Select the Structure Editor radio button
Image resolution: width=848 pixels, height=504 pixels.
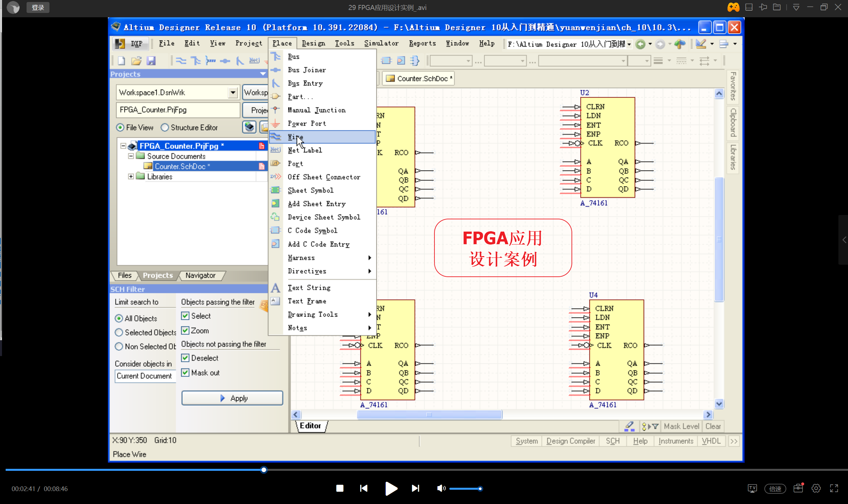(165, 127)
